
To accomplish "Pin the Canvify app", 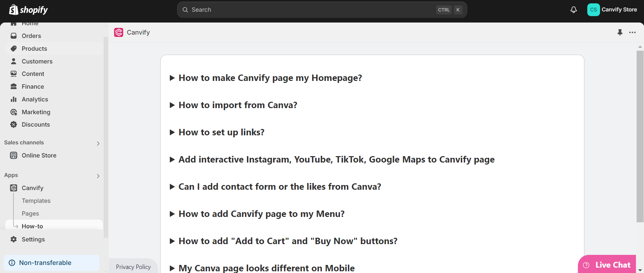I will coord(620,32).
